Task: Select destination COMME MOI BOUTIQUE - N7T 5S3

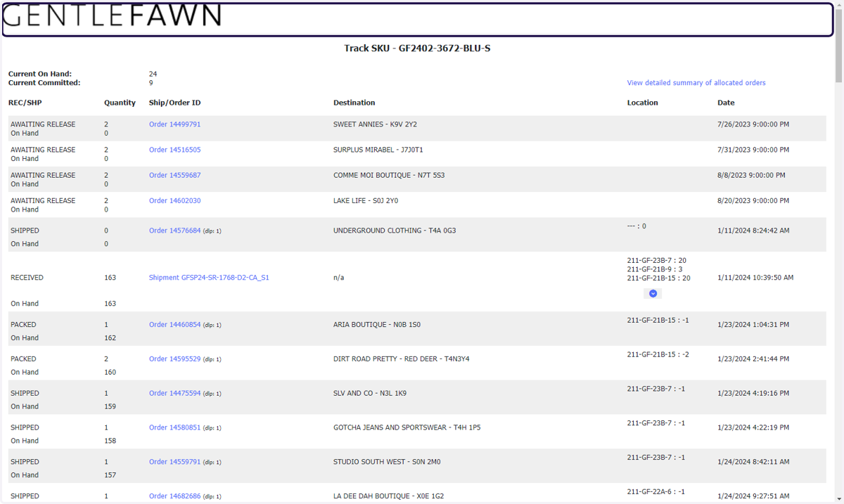Action: click(389, 175)
